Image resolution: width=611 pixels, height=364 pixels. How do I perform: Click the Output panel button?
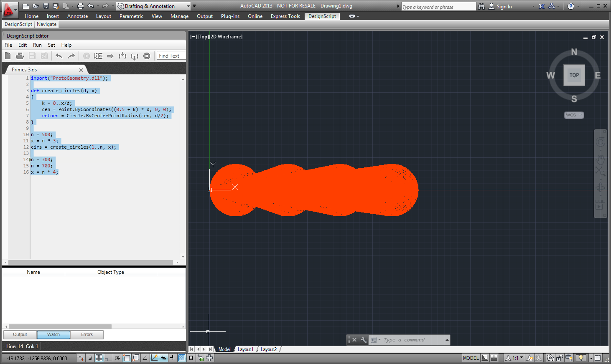20,334
